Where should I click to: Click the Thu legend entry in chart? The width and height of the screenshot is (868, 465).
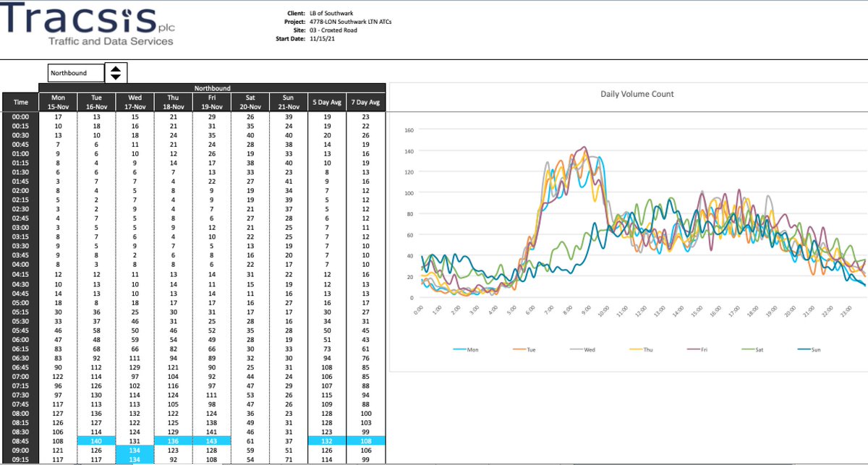(x=641, y=350)
